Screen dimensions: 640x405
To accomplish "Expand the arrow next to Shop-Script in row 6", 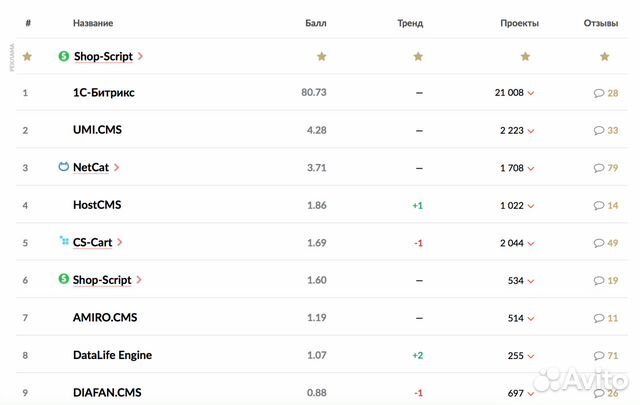I will click(x=139, y=280).
